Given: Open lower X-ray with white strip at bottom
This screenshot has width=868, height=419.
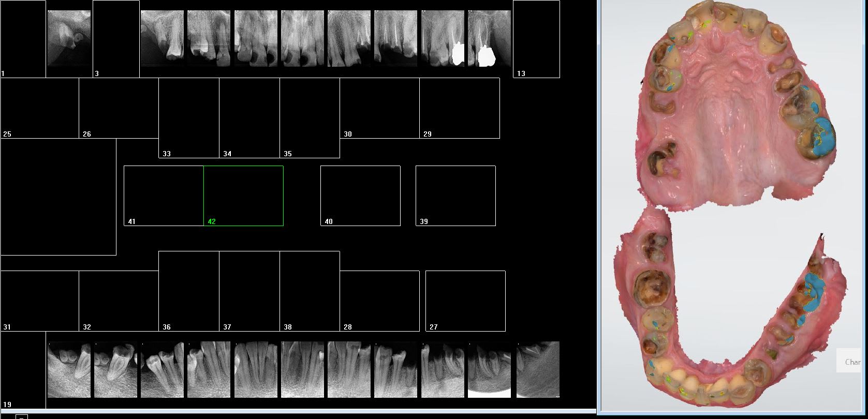Looking at the screenshot, I should point(489,369).
